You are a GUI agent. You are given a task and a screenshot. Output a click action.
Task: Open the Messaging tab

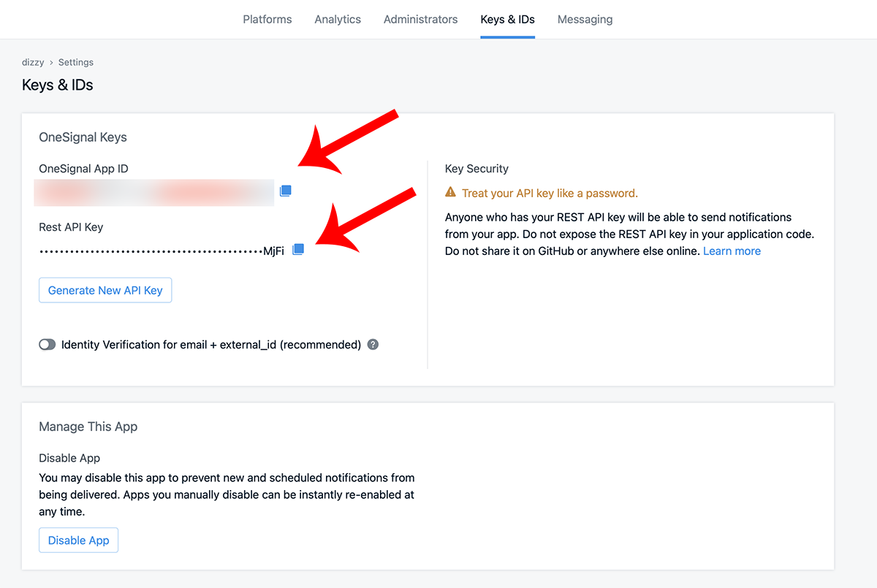coord(585,20)
